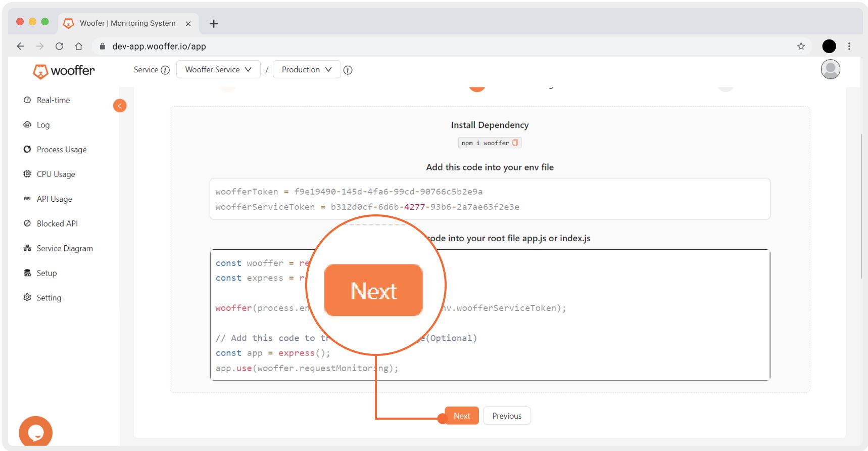Click the woofferToken value line
Image resolution: width=868 pixels, height=451 pixels.
[349, 192]
